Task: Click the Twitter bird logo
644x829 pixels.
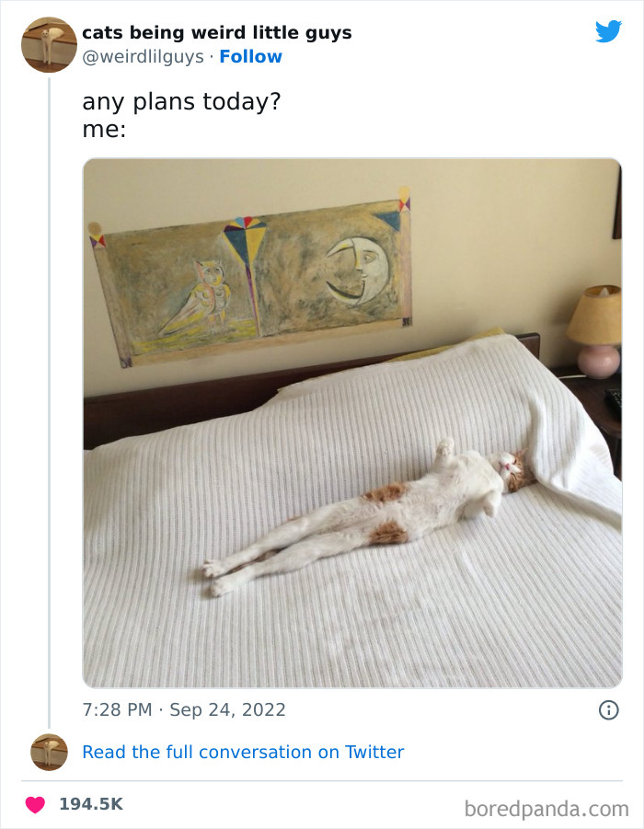Action: click(x=608, y=32)
